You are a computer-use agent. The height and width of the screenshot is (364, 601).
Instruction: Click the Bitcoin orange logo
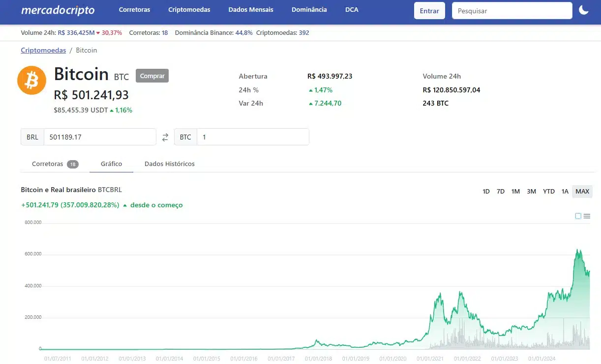pos(31,81)
